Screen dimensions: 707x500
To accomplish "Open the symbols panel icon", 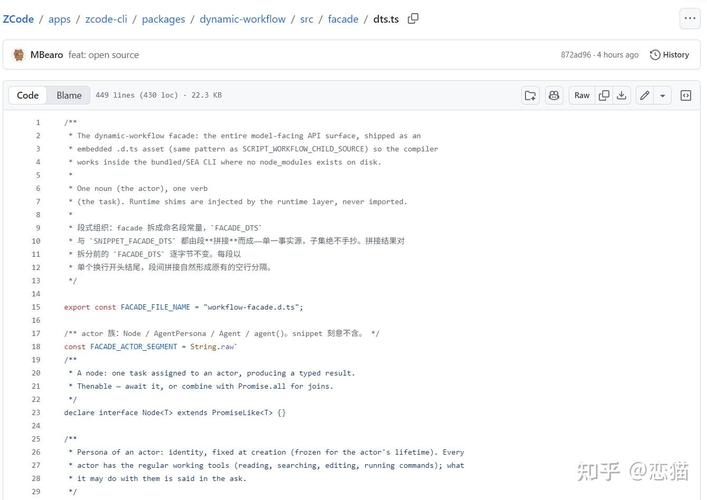I will [x=686, y=95].
